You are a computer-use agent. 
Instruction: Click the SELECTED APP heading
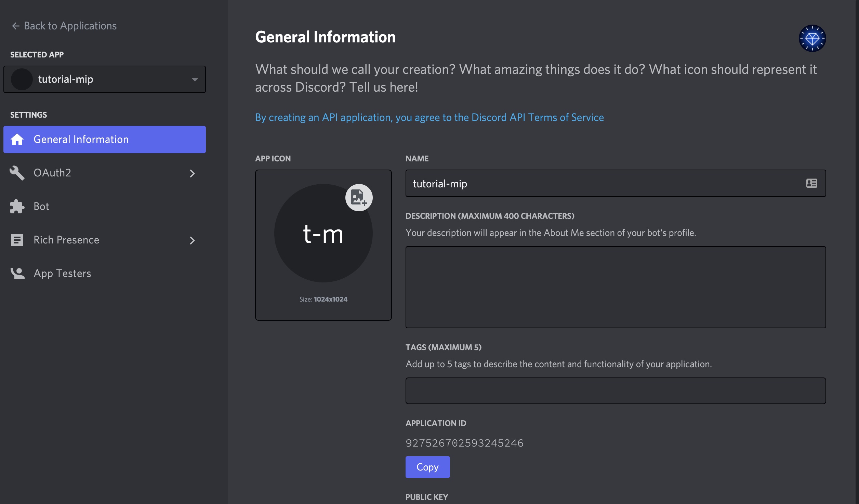tap(37, 55)
